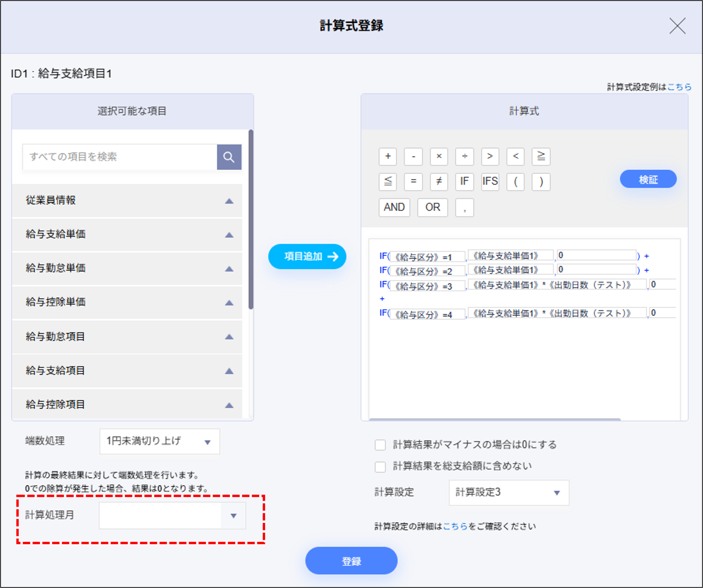Check the 計算結果を総支給額に含めない option
703x588 pixels.
(380, 467)
